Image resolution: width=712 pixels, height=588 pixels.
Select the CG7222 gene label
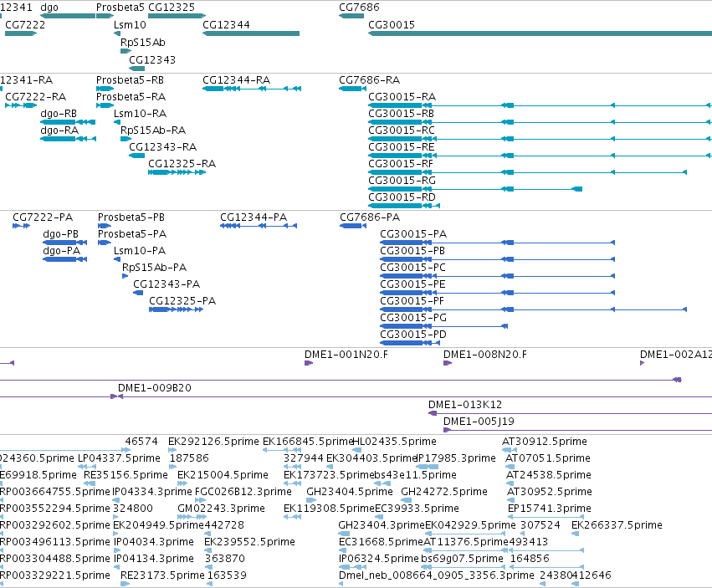(x=25, y=24)
